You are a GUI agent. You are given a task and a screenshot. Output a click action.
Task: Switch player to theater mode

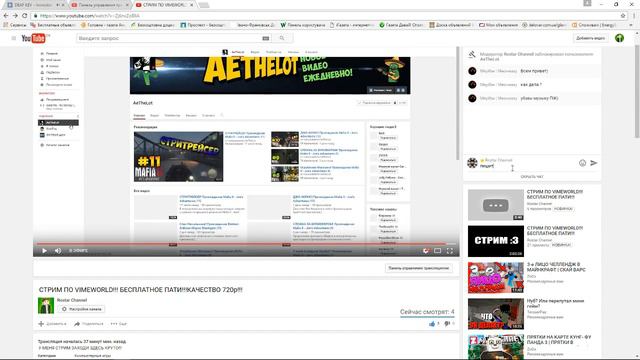click(x=438, y=251)
